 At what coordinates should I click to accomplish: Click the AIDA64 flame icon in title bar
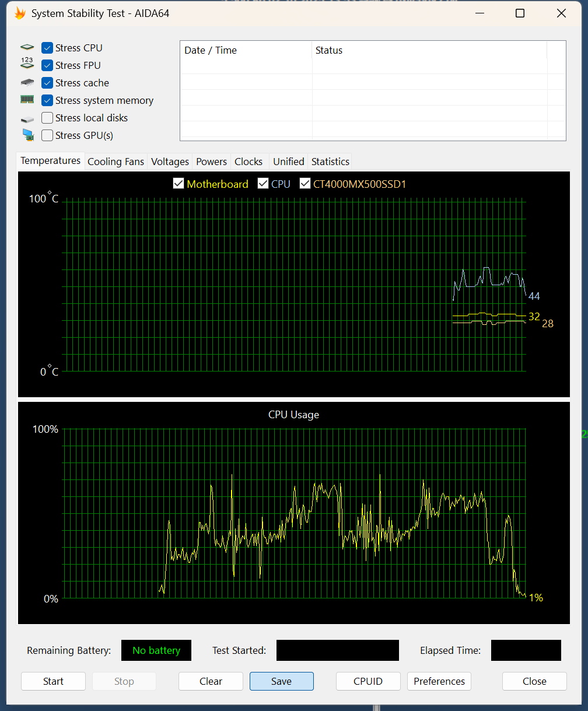pos(20,13)
